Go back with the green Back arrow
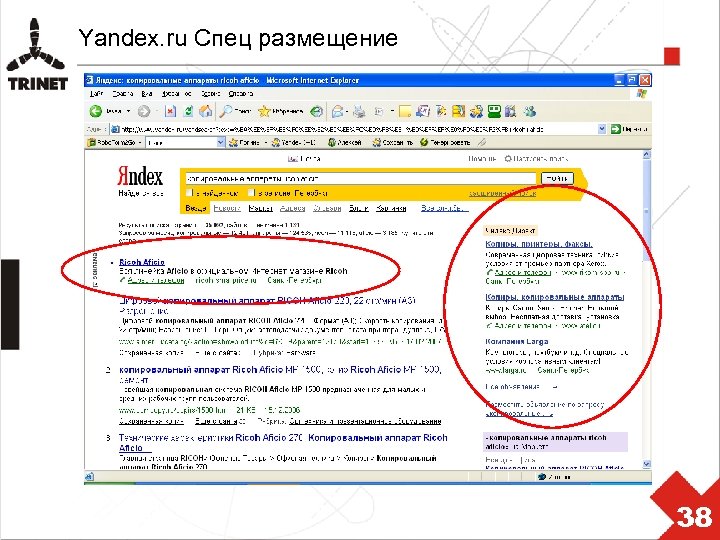 point(96,111)
